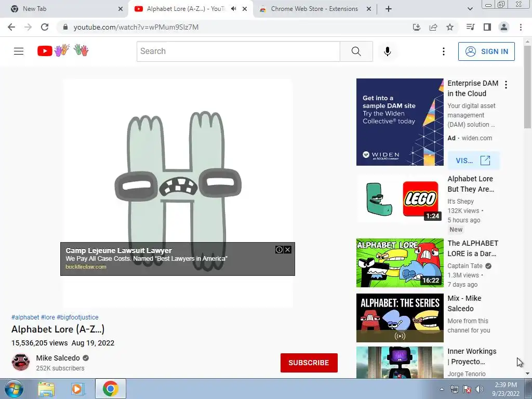Click the Chrome taskbar icon
532x399 pixels.
pyautogui.click(x=110, y=389)
